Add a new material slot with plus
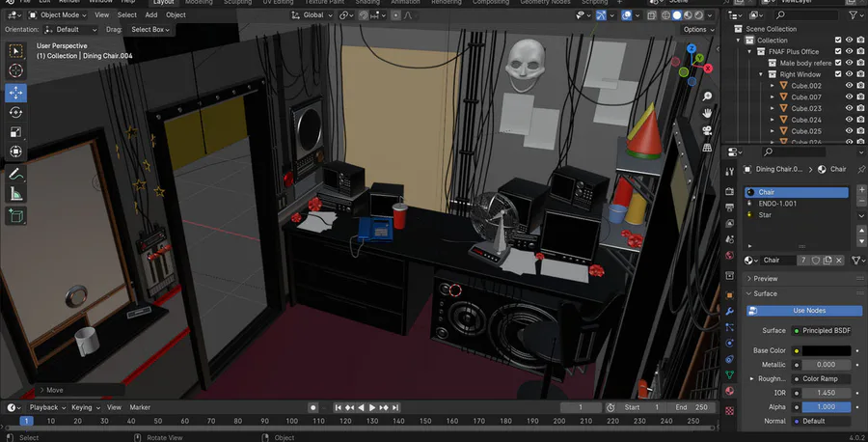 point(861,190)
